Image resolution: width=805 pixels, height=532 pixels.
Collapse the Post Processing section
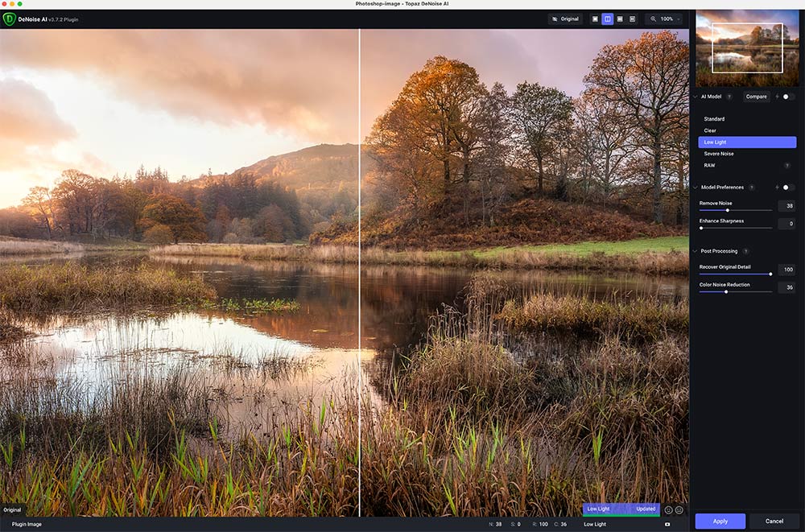coord(696,251)
